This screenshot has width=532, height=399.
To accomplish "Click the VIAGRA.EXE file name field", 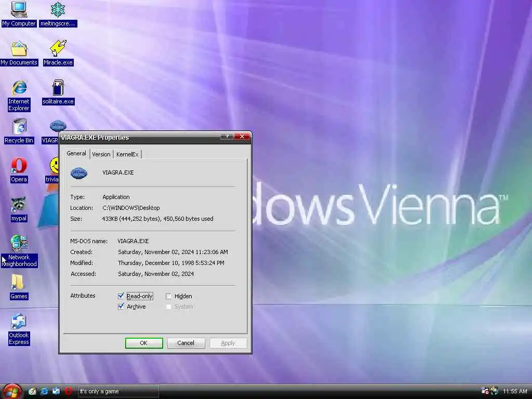I will (118, 172).
